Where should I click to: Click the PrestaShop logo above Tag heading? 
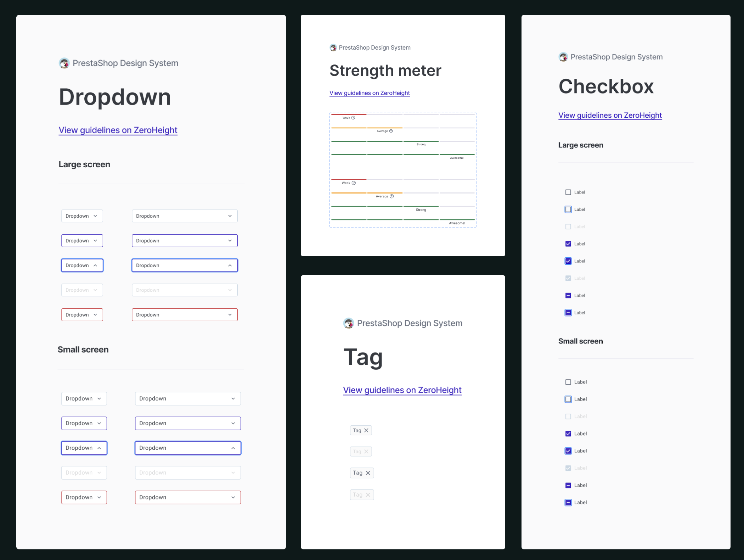[x=349, y=323]
